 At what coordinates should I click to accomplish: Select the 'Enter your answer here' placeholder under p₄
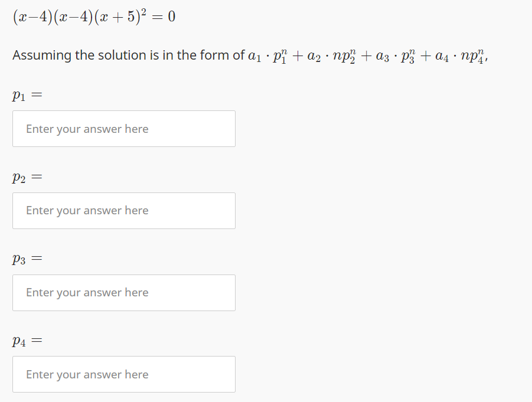point(86,374)
